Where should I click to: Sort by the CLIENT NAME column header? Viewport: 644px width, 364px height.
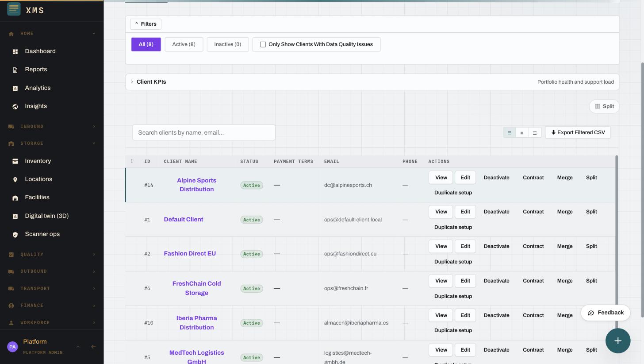click(180, 162)
